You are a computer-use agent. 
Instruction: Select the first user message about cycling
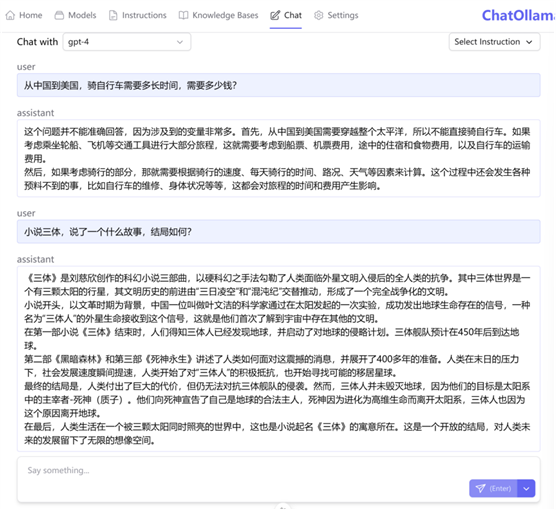pos(278,85)
